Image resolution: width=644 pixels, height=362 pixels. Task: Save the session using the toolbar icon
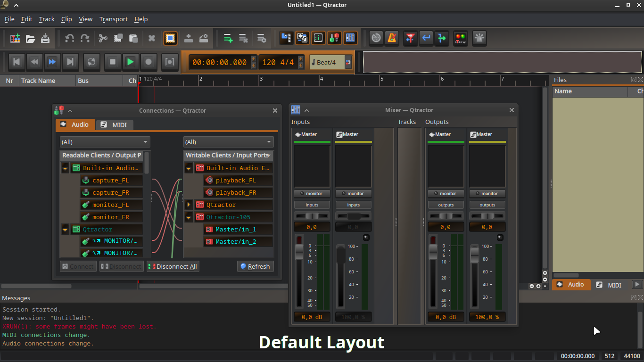[45, 38]
